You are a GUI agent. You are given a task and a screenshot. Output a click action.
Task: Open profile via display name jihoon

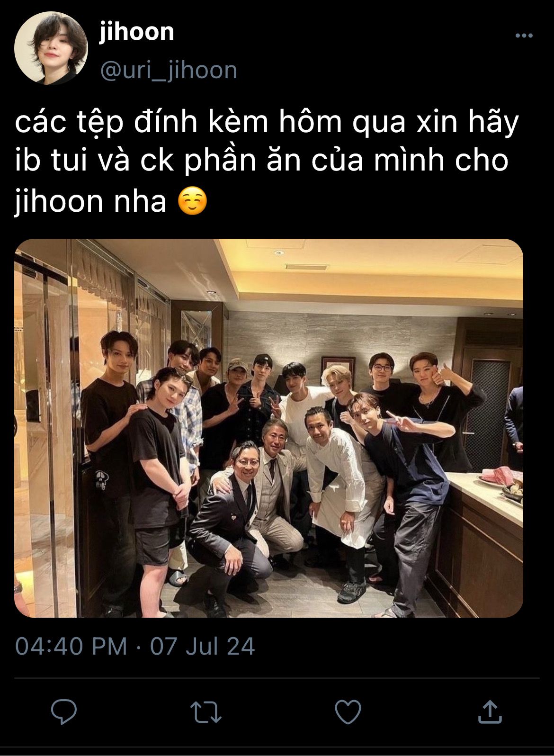coord(137,32)
